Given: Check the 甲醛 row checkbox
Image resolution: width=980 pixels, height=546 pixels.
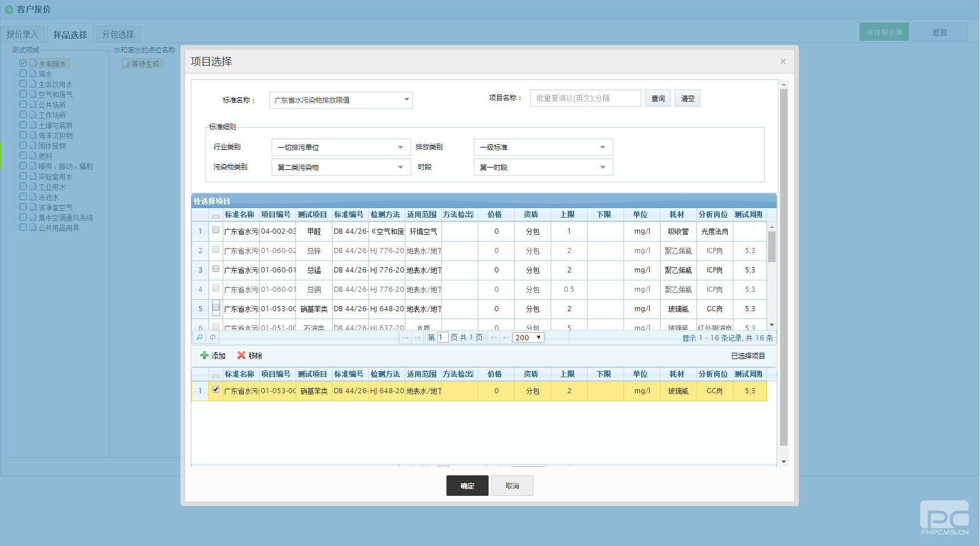Looking at the screenshot, I should tap(216, 230).
